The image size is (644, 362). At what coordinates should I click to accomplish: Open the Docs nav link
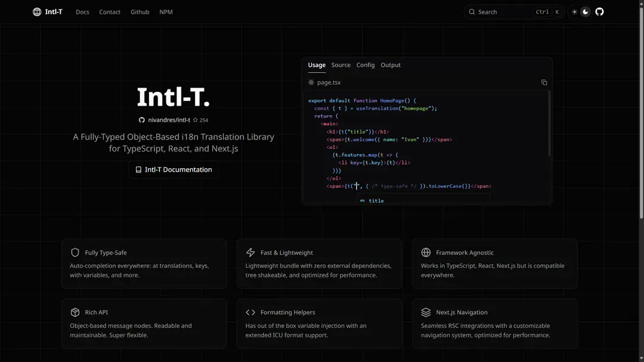point(82,12)
